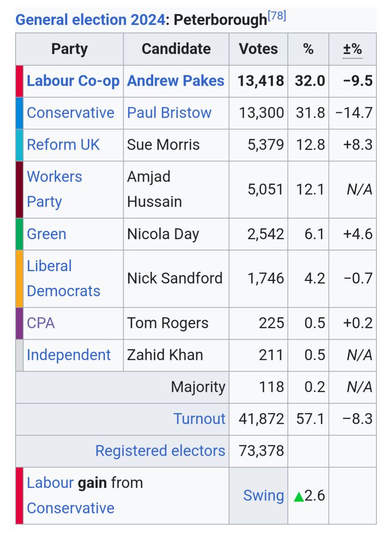Open the Labour Co-op party link
Viewport: 392px width, 535px height.
[x=73, y=81]
